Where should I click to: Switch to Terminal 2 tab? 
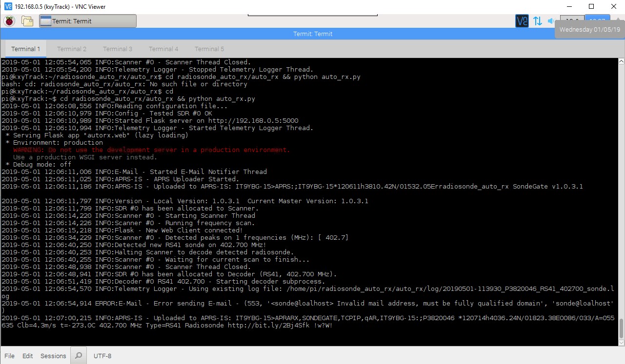click(x=72, y=49)
